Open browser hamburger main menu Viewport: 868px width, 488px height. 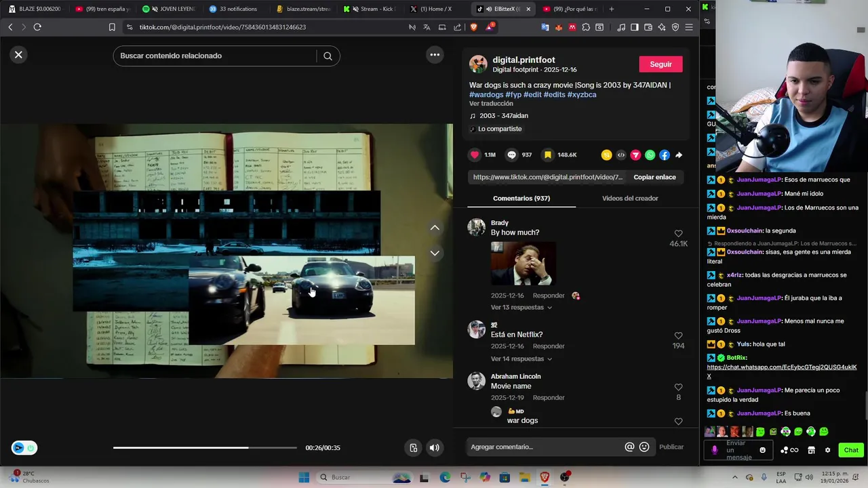pyautogui.click(x=689, y=27)
